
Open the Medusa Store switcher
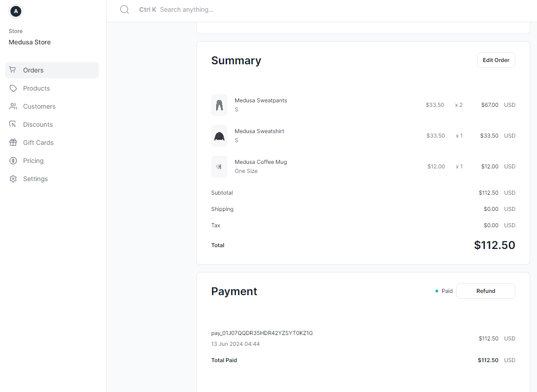click(29, 42)
